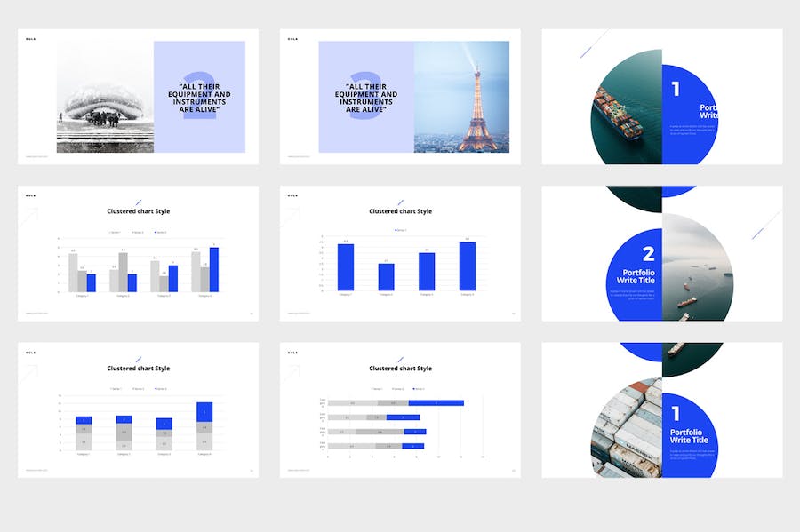The height and width of the screenshot is (532, 800).
Task: Click the DULA logo on the snowy sculpture slide
Action: point(31,38)
